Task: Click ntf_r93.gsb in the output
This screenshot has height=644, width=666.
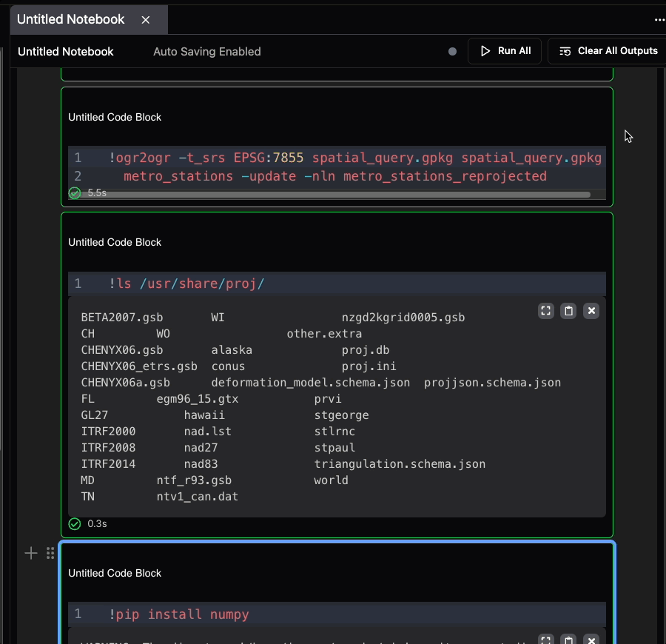Action: tap(194, 480)
